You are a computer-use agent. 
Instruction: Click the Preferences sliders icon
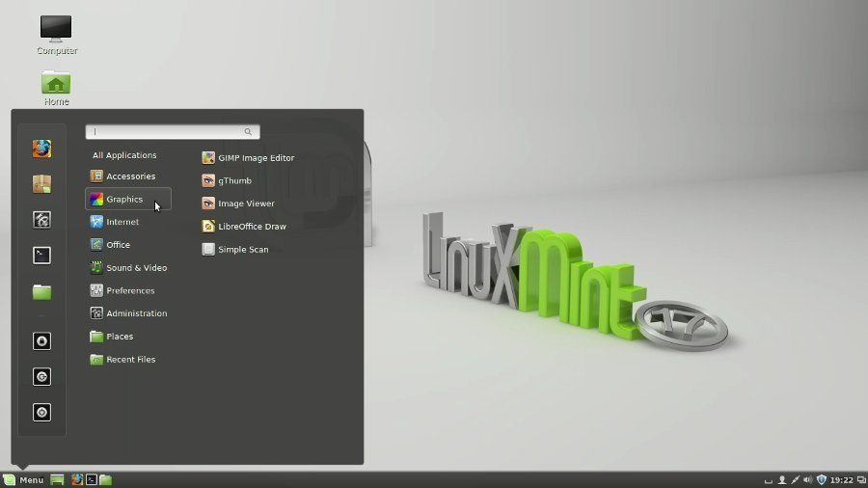click(96, 290)
